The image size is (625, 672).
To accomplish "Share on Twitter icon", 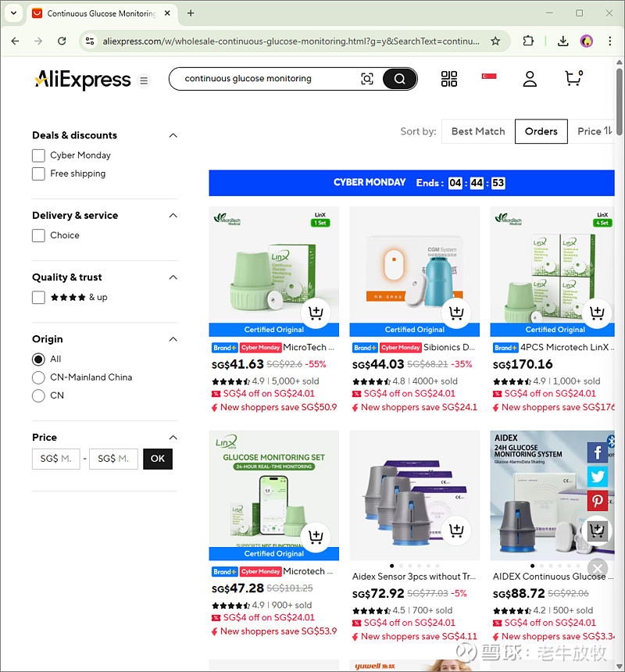I will pos(598,476).
